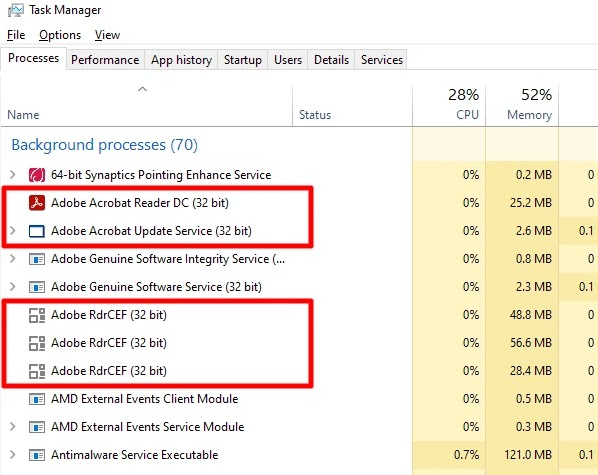
Task: Click the Antimalware Service Executable icon
Action: [x=37, y=455]
